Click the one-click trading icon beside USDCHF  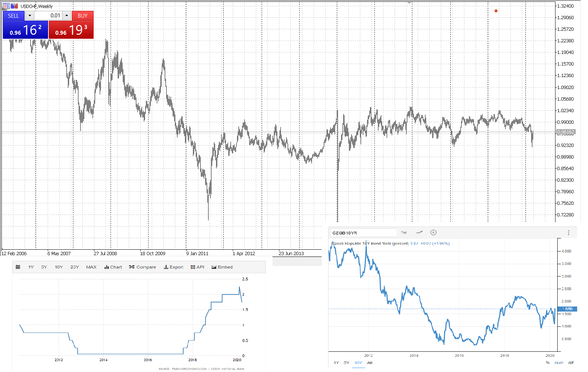point(14,6)
